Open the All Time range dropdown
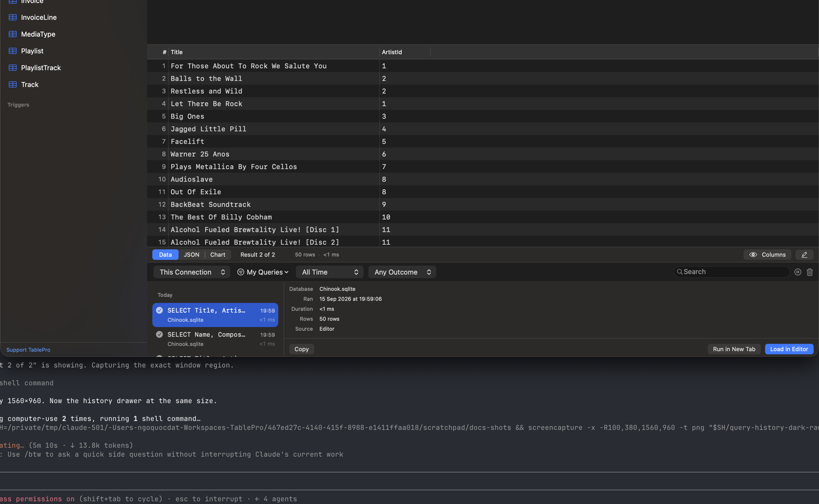The image size is (819, 504). (330, 272)
